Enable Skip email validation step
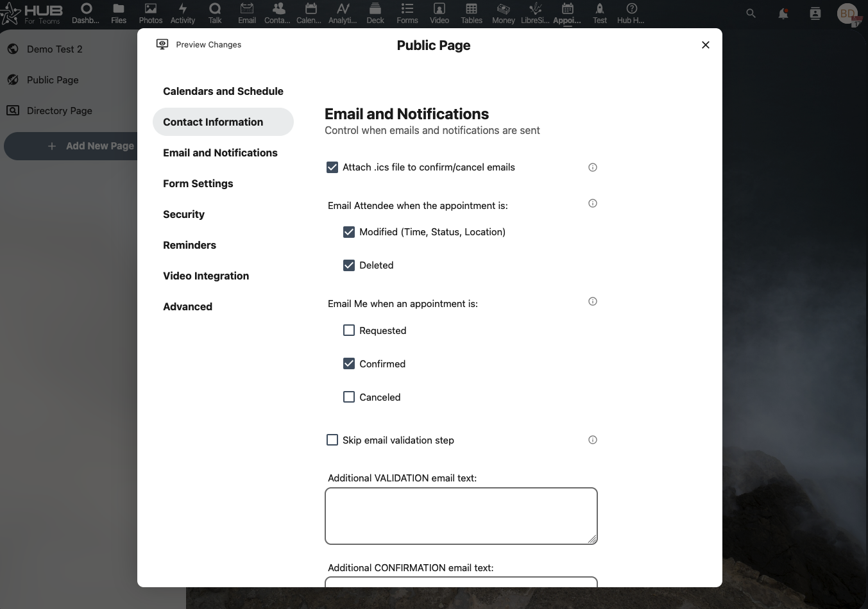The width and height of the screenshot is (868, 609). 332,440
